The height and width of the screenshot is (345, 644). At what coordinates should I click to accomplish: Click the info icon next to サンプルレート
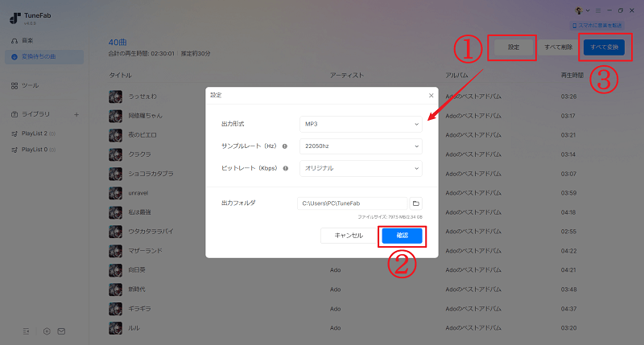point(285,146)
